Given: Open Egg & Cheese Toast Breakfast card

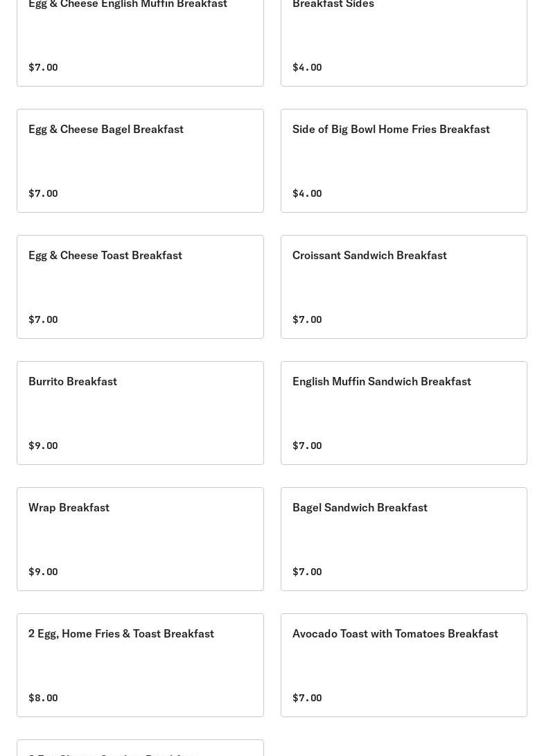Looking at the screenshot, I should (105, 256).
